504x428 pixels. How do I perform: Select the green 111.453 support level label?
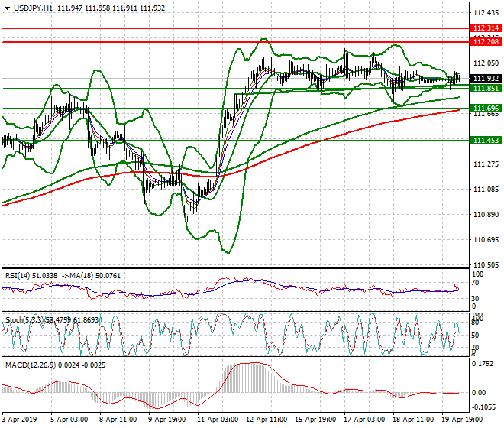[x=486, y=141]
